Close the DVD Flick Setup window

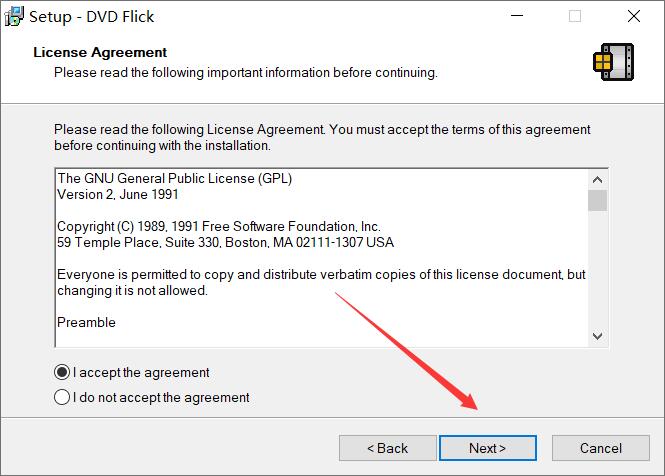click(634, 16)
